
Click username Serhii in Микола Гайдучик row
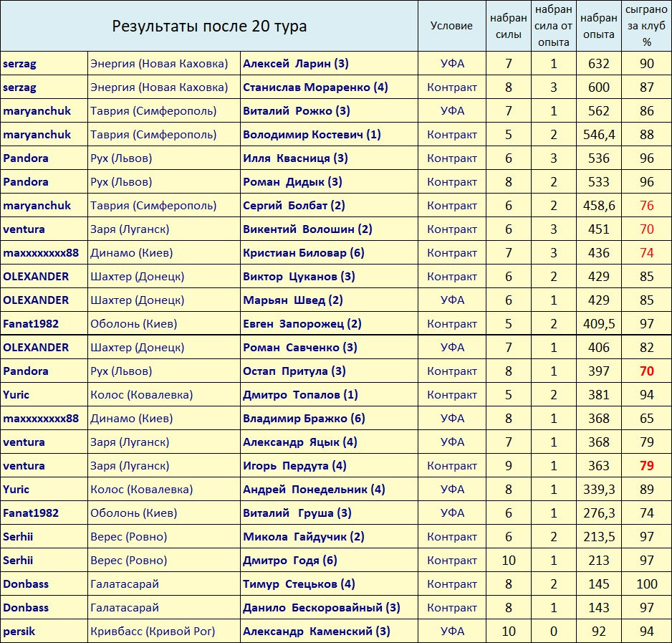point(18,537)
